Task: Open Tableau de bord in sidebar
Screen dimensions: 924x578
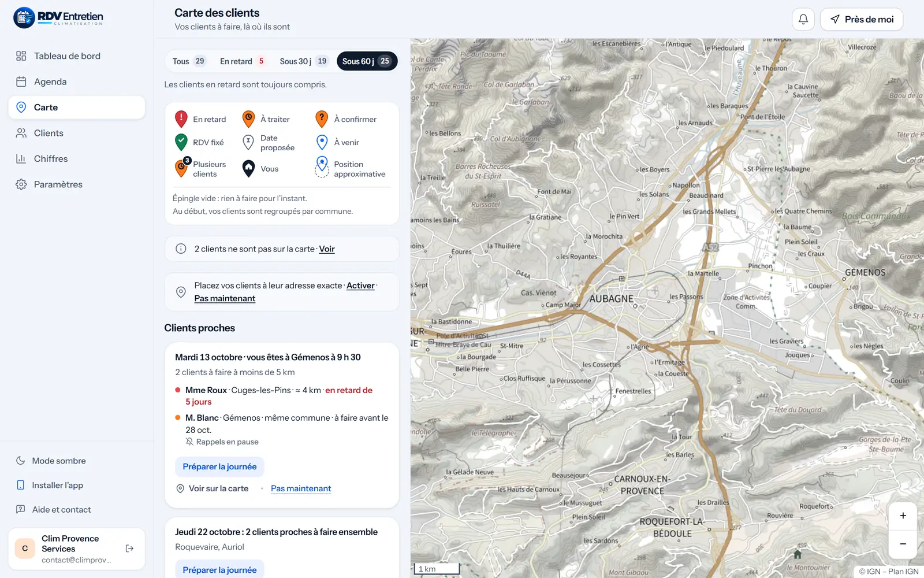Action: click(76, 56)
